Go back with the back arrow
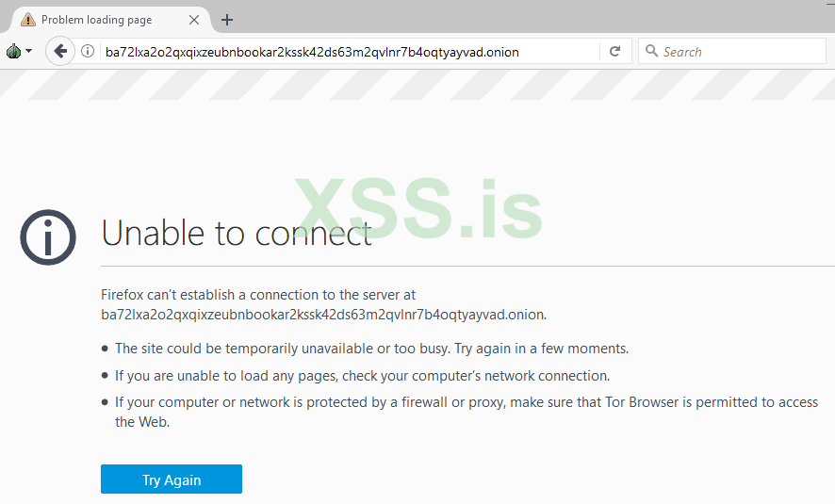The image size is (835, 504). pos(60,52)
